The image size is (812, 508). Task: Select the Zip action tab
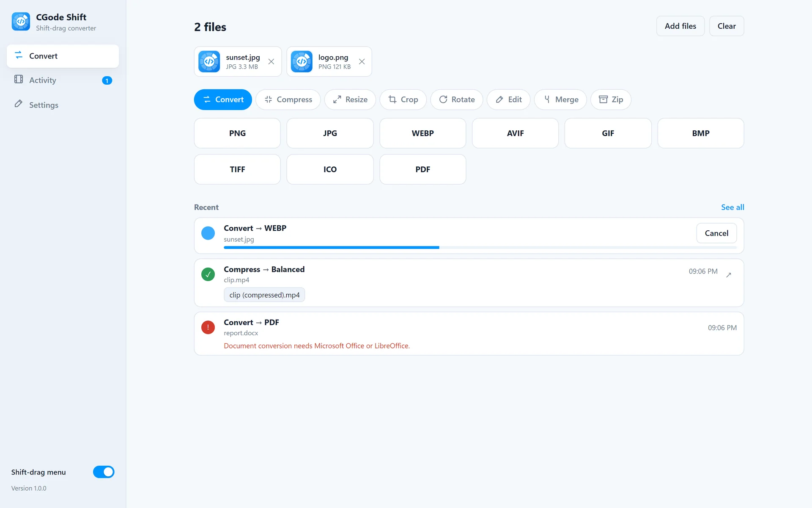(x=611, y=99)
